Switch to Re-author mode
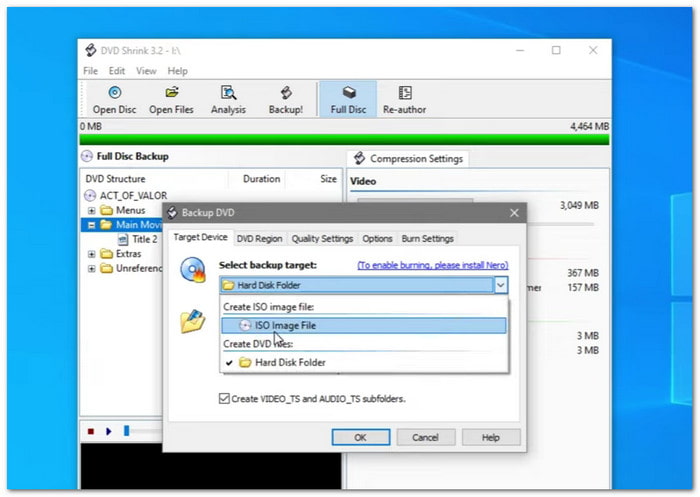The width and height of the screenshot is (700, 497). [x=404, y=100]
